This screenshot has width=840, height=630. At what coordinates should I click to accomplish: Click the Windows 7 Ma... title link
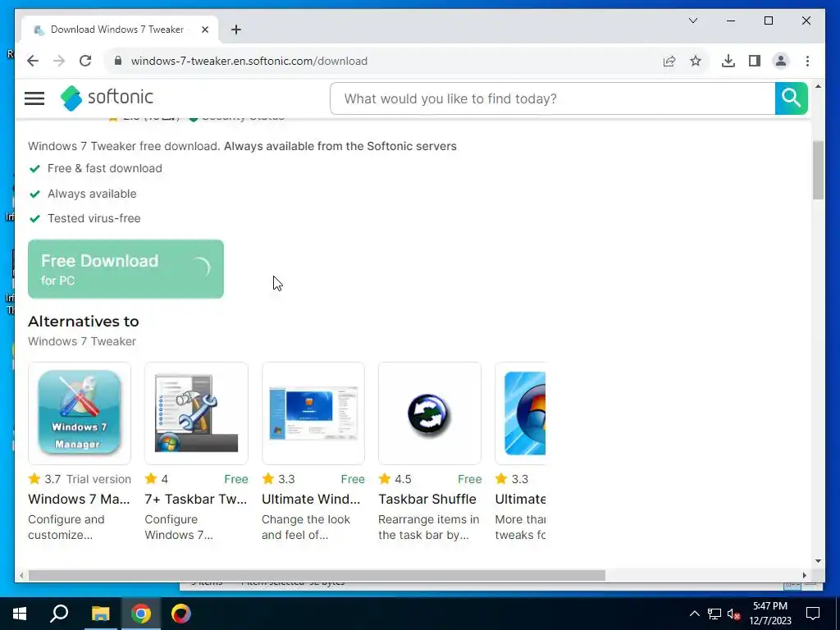point(79,500)
